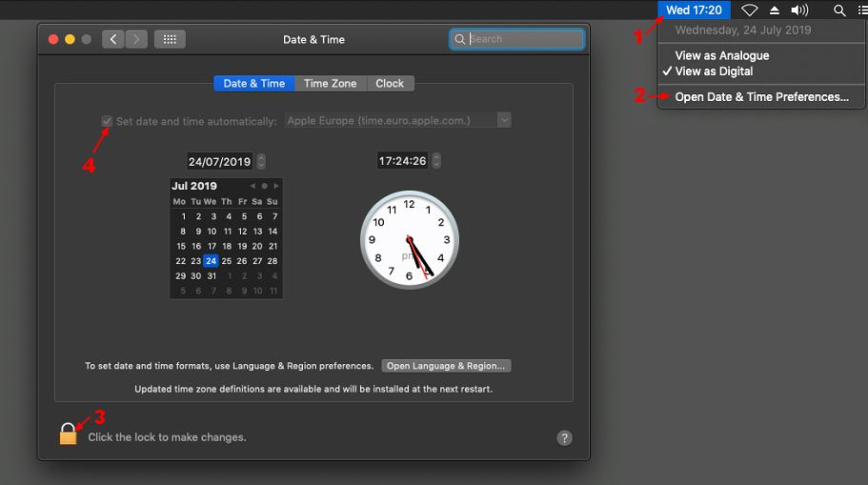The width and height of the screenshot is (868, 485).
Task: Click the eject icon in menu bar
Action: point(775,10)
